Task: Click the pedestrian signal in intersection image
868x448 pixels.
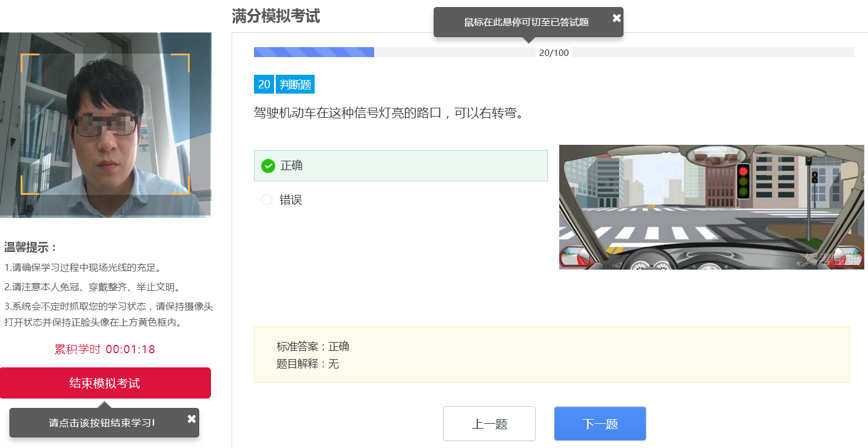Action: (815, 176)
